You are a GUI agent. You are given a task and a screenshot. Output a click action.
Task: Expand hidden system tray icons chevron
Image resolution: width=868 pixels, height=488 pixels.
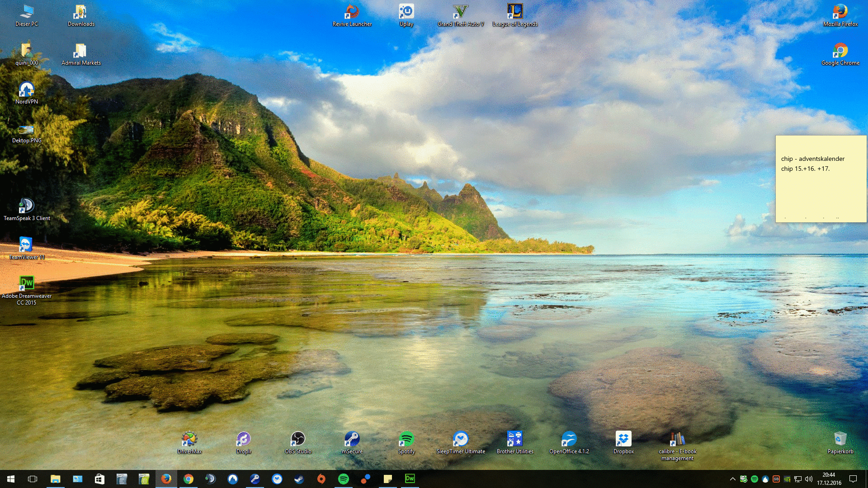[x=732, y=479]
